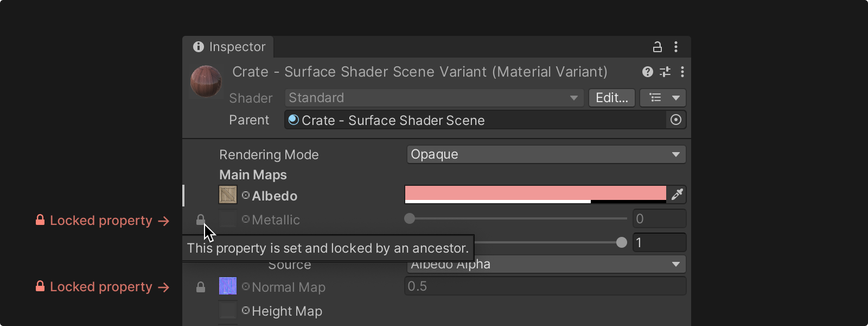Image resolution: width=868 pixels, height=326 pixels.
Task: Open the Shader Standard dropdown
Action: tap(434, 98)
